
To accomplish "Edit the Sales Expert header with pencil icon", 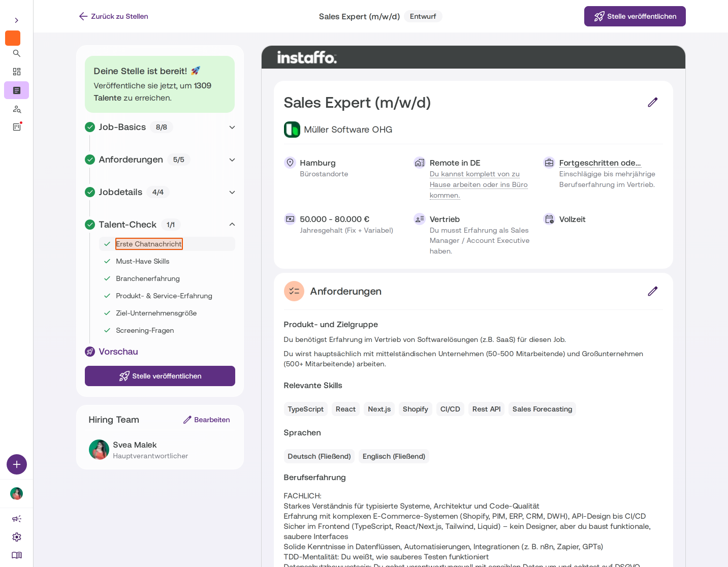I will (x=653, y=102).
